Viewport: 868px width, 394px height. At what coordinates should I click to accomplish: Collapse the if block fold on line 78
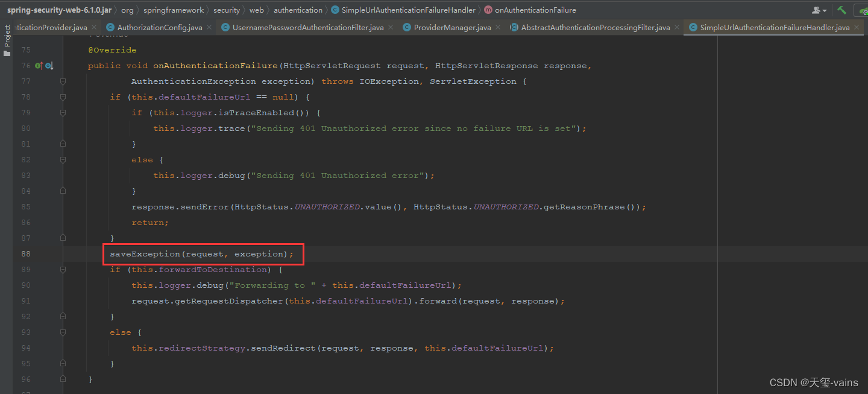point(63,97)
